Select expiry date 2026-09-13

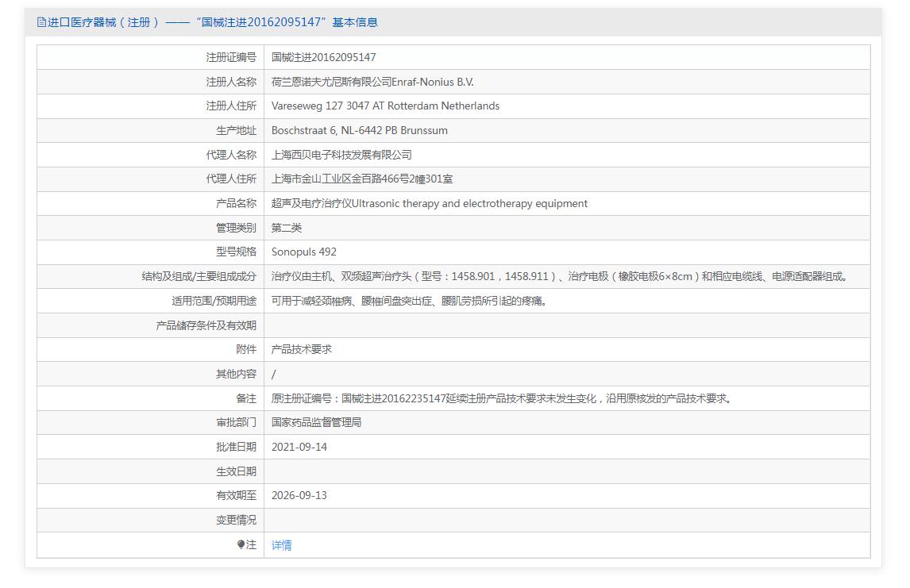[x=299, y=496]
